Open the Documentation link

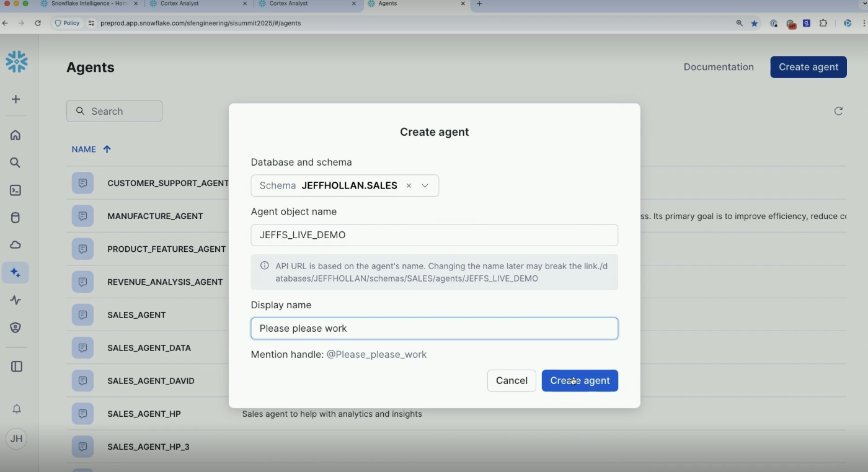coord(719,67)
